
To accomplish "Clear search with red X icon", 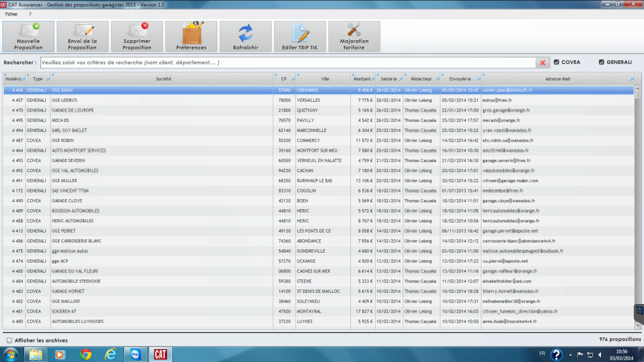I will [x=543, y=63].
